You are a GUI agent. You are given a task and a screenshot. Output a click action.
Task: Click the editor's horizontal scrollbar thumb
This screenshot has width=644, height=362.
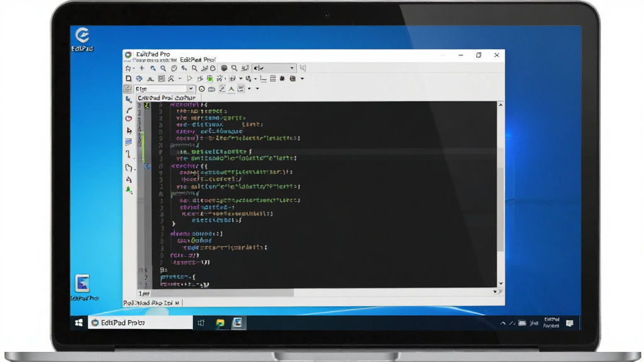click(x=222, y=293)
